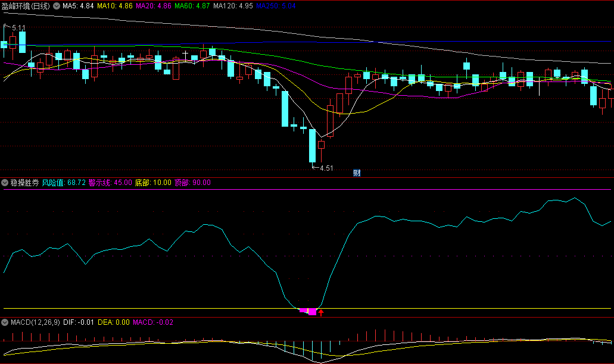The image size is (614, 364).
Task: Select the MA10: 4.86 label
Action: click(115, 6)
